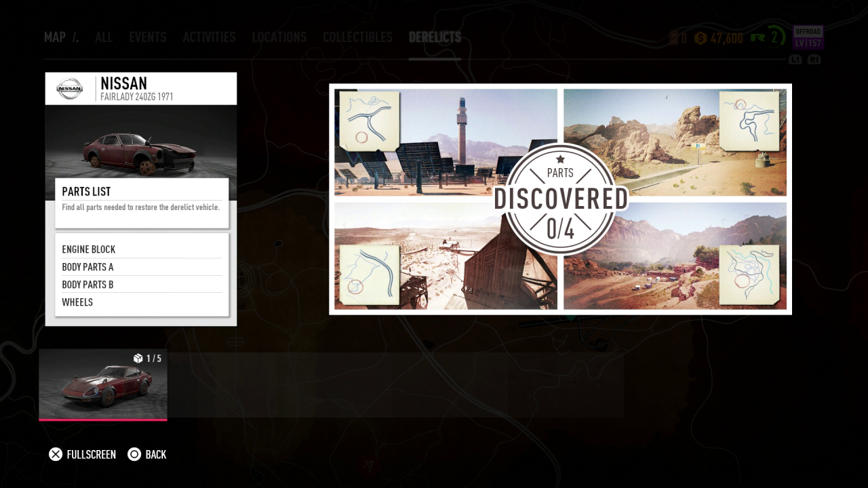Image resolution: width=868 pixels, height=488 pixels.
Task: Open the desert camp valley photo
Action: point(675,256)
